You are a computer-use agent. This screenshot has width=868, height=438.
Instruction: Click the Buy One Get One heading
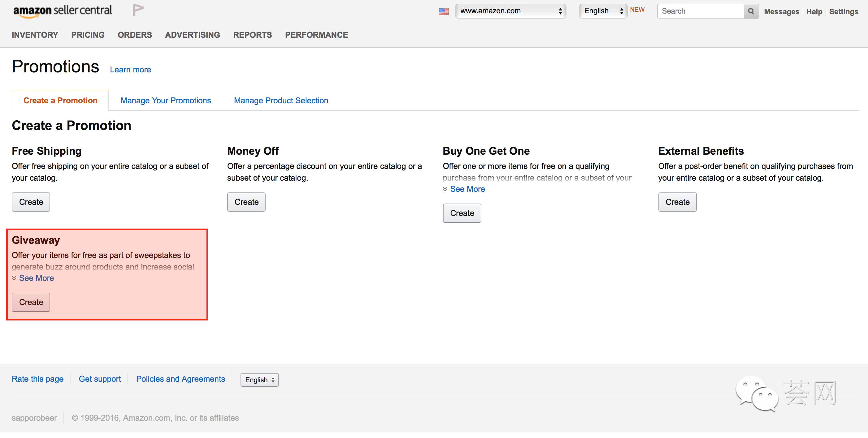(486, 151)
